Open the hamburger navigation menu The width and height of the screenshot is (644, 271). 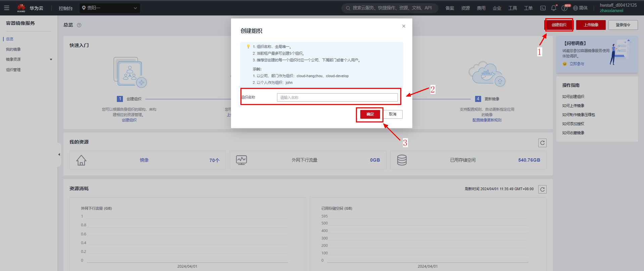(x=7, y=8)
